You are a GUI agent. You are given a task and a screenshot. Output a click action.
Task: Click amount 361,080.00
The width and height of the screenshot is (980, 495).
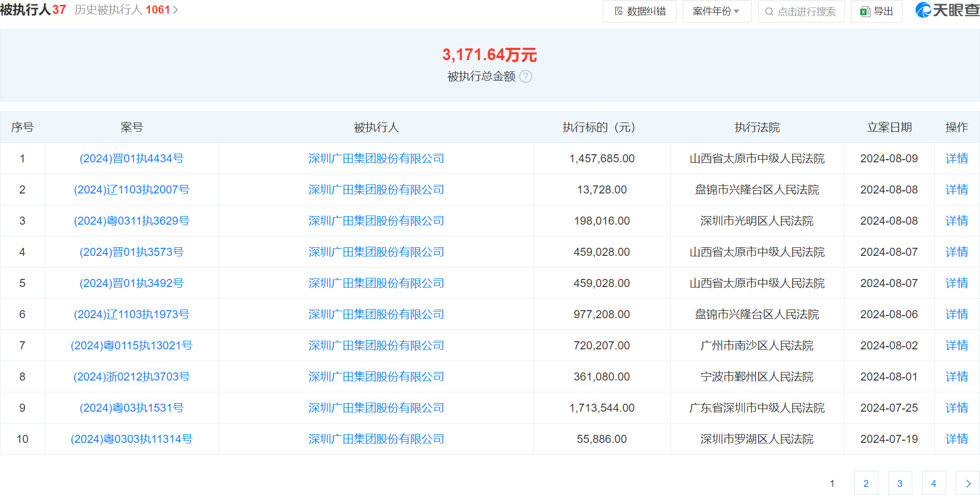(x=602, y=377)
